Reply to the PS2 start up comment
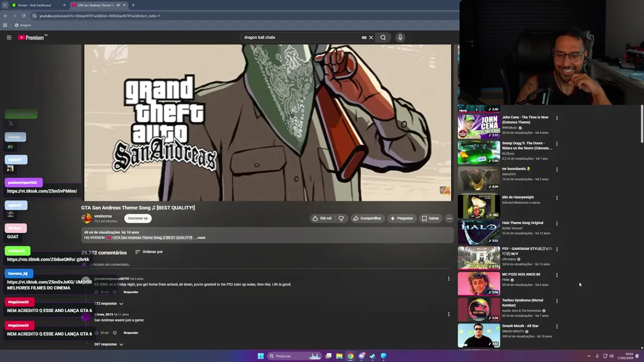The width and height of the screenshot is (644, 362). [131, 292]
